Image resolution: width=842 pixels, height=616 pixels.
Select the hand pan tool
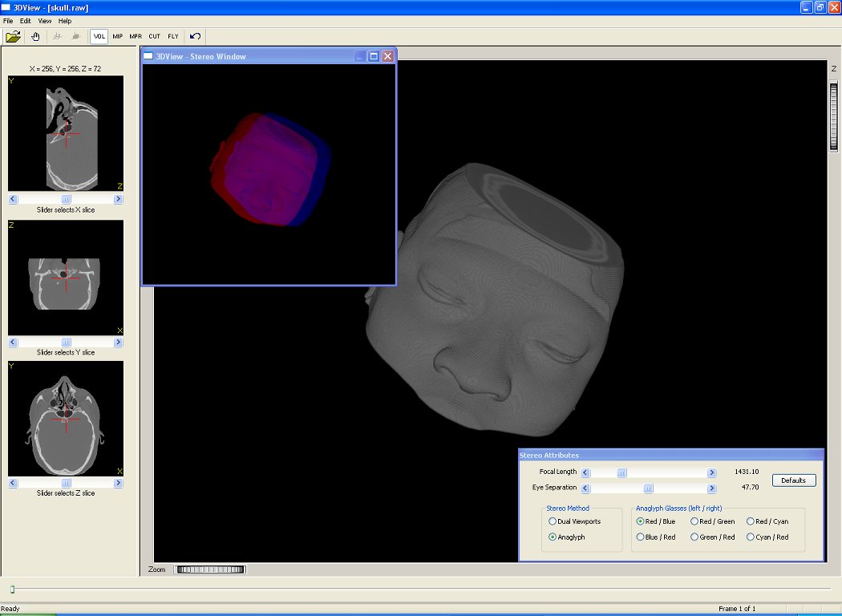coord(35,36)
